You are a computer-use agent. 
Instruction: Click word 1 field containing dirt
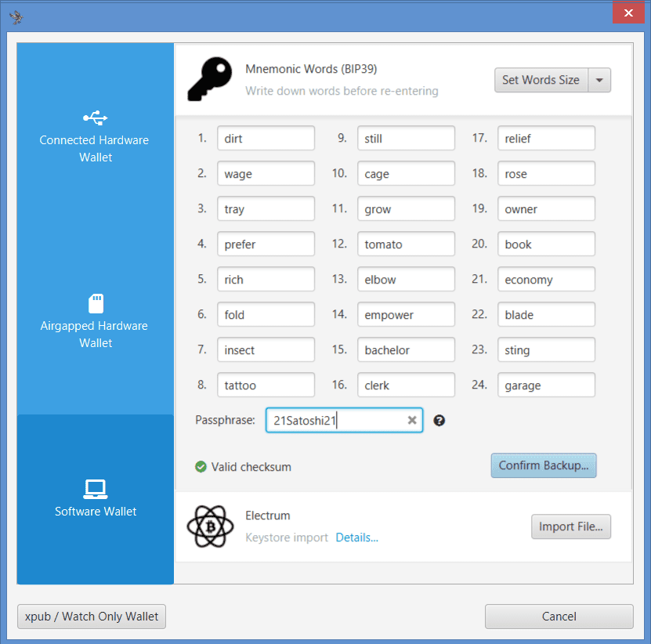tap(266, 138)
